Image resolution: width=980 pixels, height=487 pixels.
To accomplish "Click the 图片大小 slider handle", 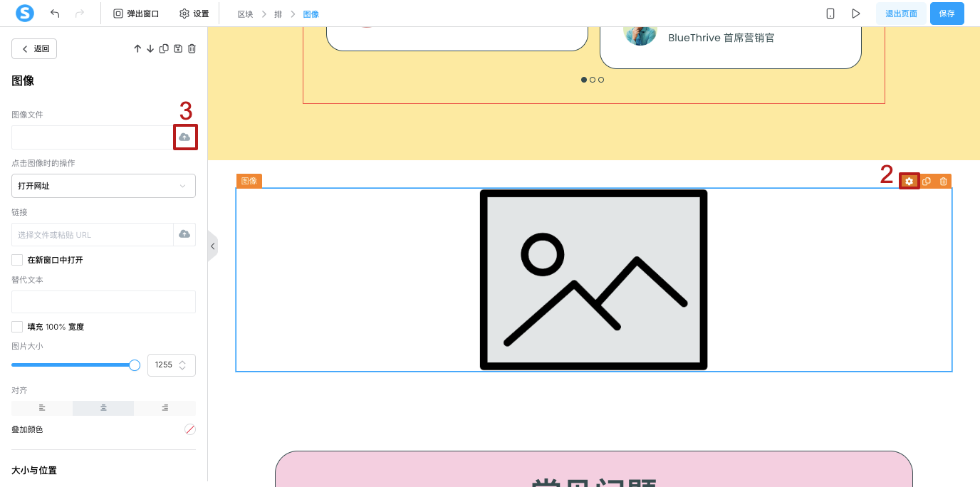I will (135, 365).
